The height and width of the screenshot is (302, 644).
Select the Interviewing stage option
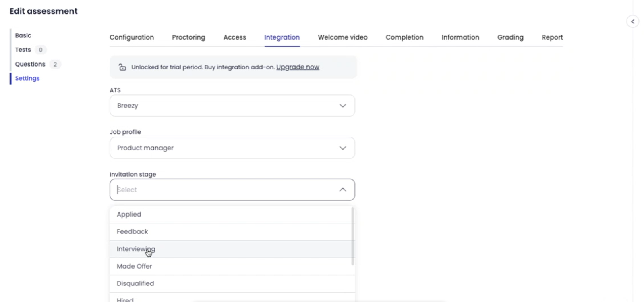click(x=136, y=249)
